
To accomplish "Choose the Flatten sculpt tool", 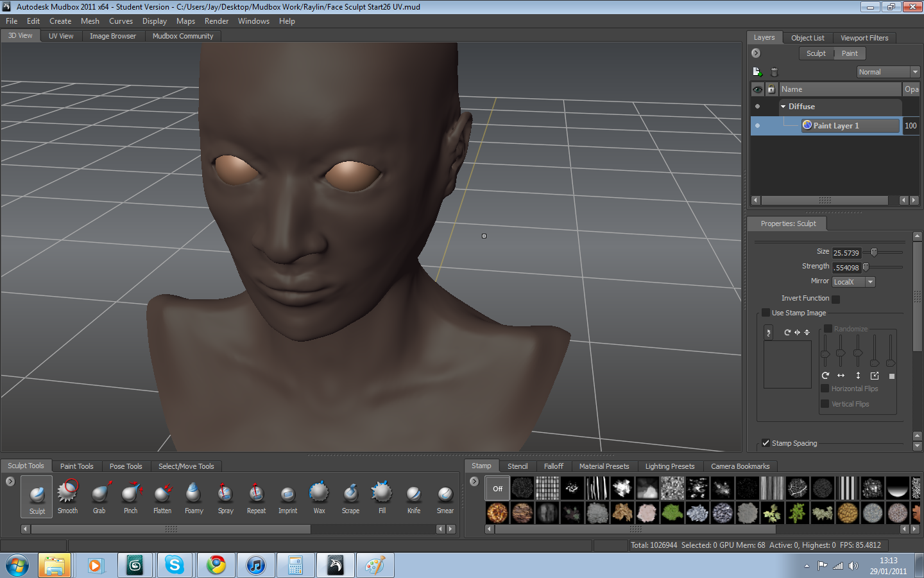I will (162, 495).
